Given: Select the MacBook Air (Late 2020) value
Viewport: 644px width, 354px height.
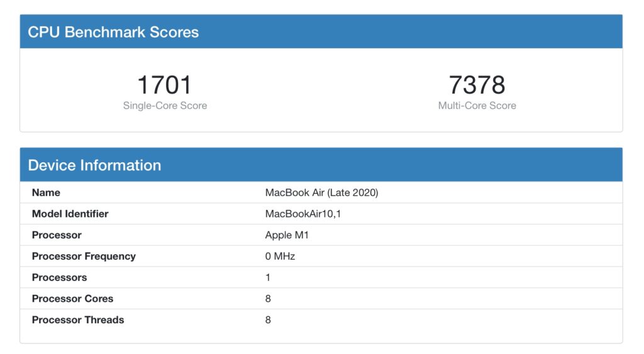Looking at the screenshot, I should [x=321, y=192].
